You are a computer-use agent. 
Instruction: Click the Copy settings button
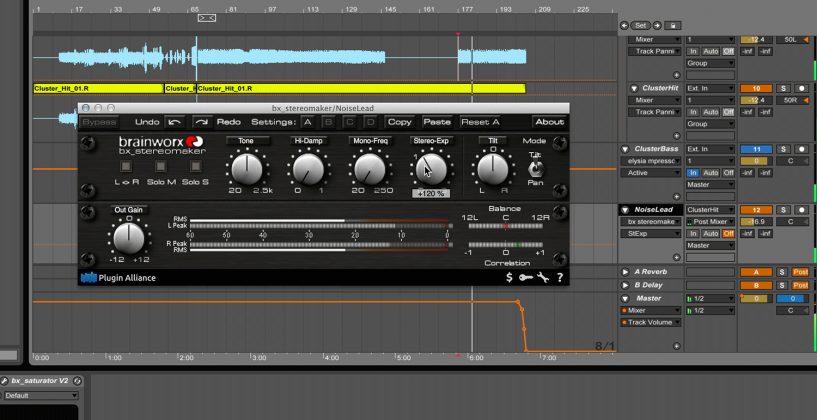coord(400,122)
